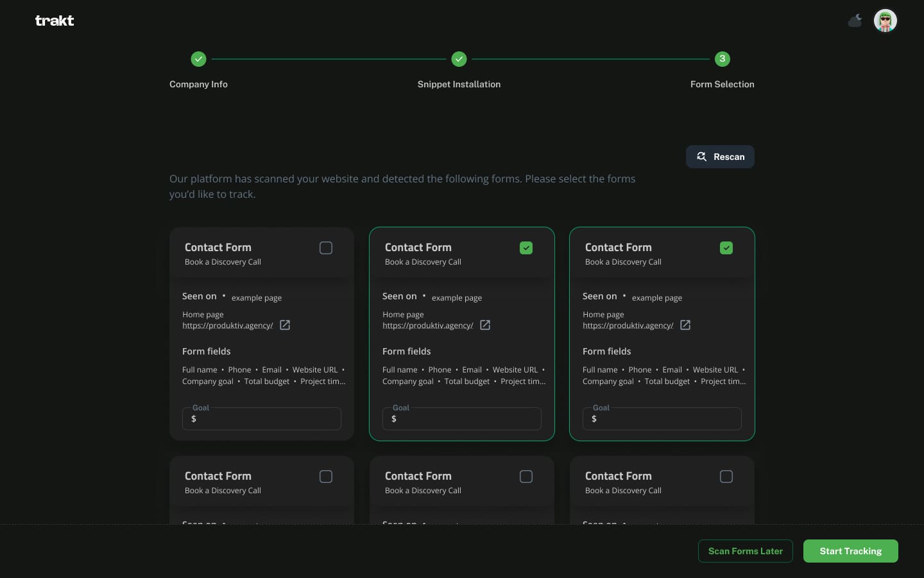
Task: Uncheck the top-right Contact Form card's checkbox
Action: pyautogui.click(x=726, y=248)
